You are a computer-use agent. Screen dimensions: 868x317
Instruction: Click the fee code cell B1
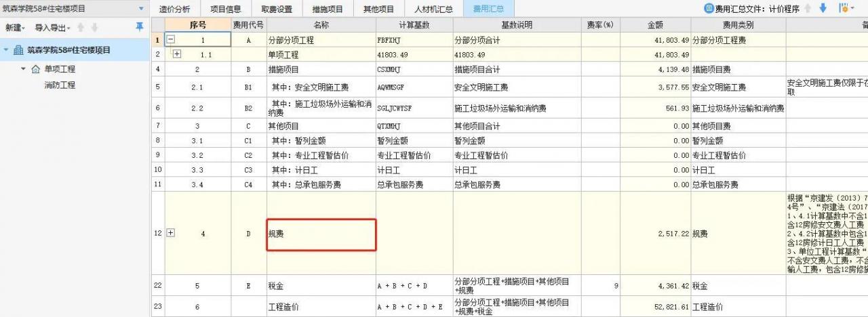click(x=249, y=87)
